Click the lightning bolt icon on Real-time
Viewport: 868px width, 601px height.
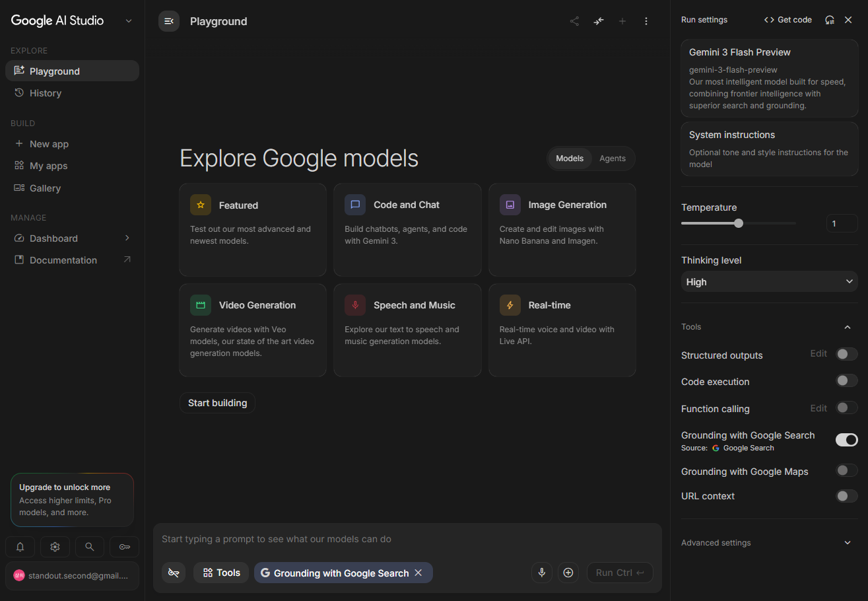pyautogui.click(x=510, y=305)
